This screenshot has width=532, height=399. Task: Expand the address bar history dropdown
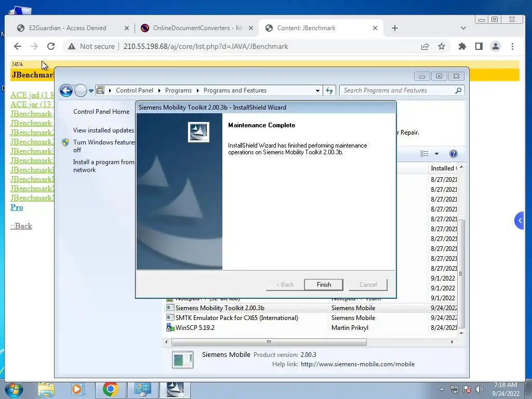tap(317, 90)
